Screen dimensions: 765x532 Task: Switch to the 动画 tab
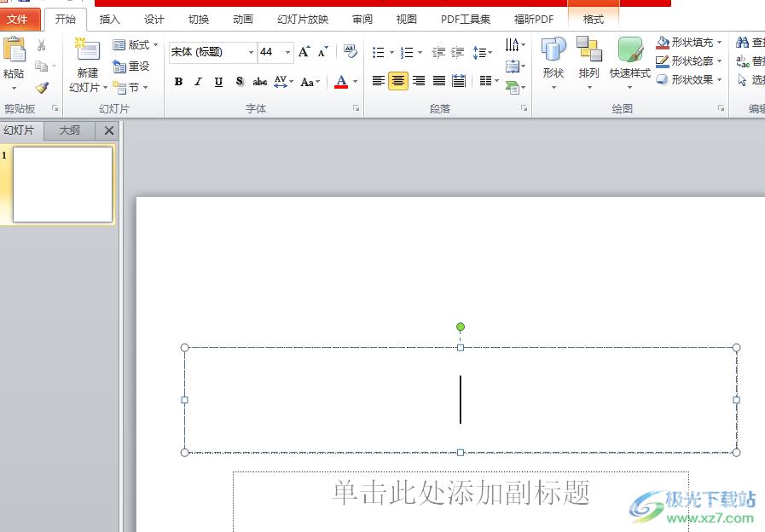[243, 20]
